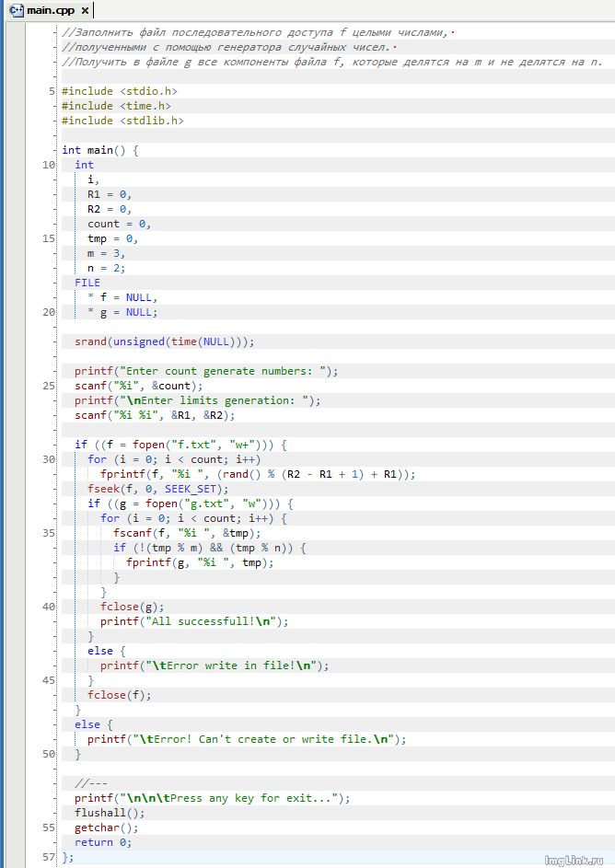Click the first Russian comment line starting 'Заполнить'

pos(258,32)
